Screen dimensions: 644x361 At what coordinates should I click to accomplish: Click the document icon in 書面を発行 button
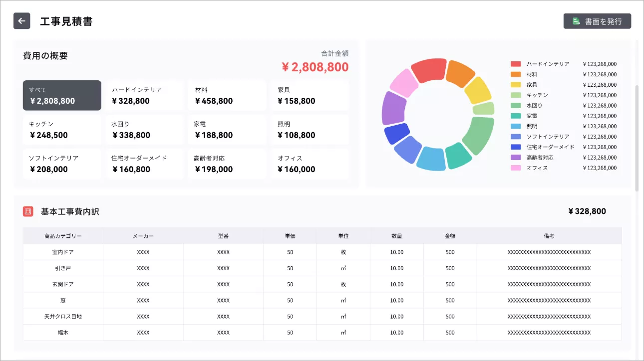(x=576, y=21)
